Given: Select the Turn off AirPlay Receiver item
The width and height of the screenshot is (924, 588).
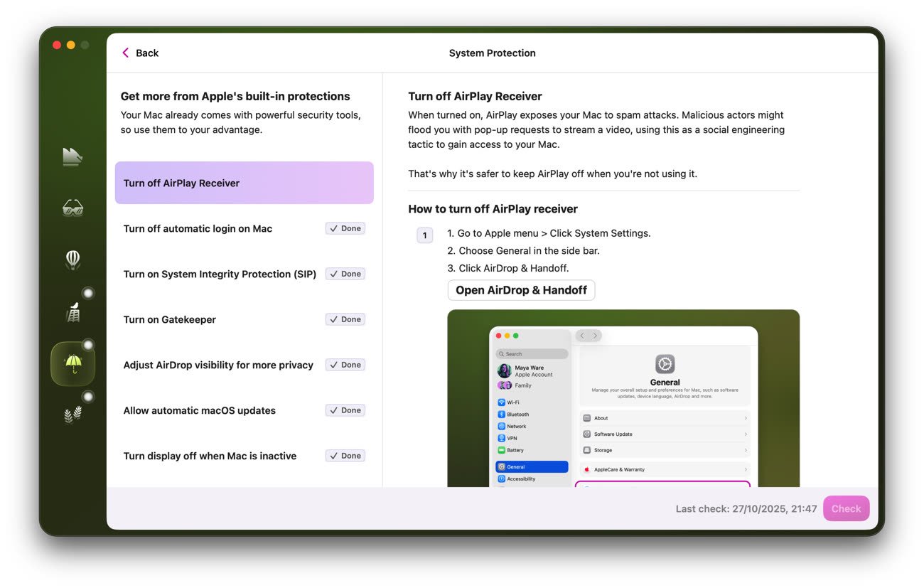Looking at the screenshot, I should 244,183.
